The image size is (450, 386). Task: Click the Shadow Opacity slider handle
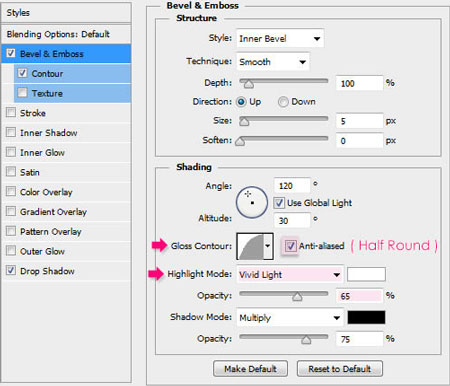306,340
